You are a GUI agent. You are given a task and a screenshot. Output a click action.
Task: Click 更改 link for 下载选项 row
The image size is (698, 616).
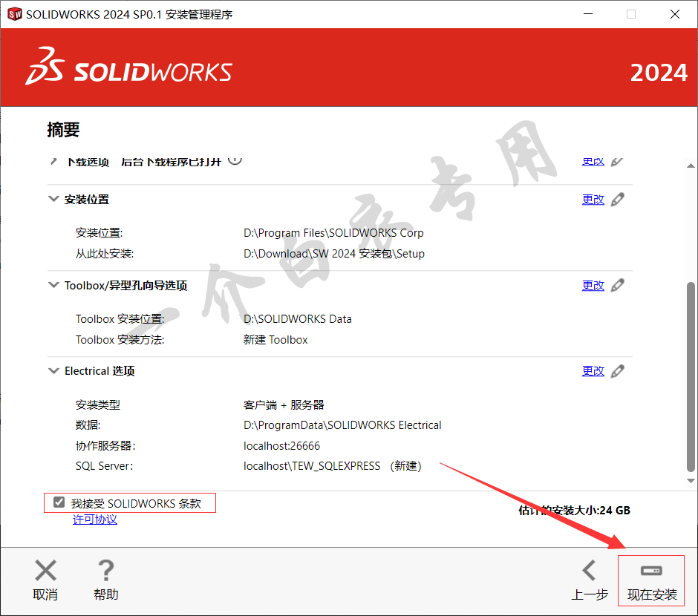pos(593,162)
